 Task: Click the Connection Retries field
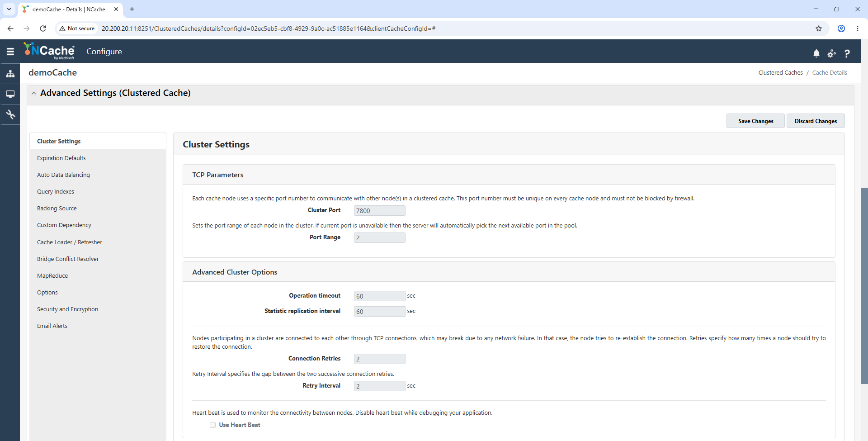pyautogui.click(x=379, y=359)
